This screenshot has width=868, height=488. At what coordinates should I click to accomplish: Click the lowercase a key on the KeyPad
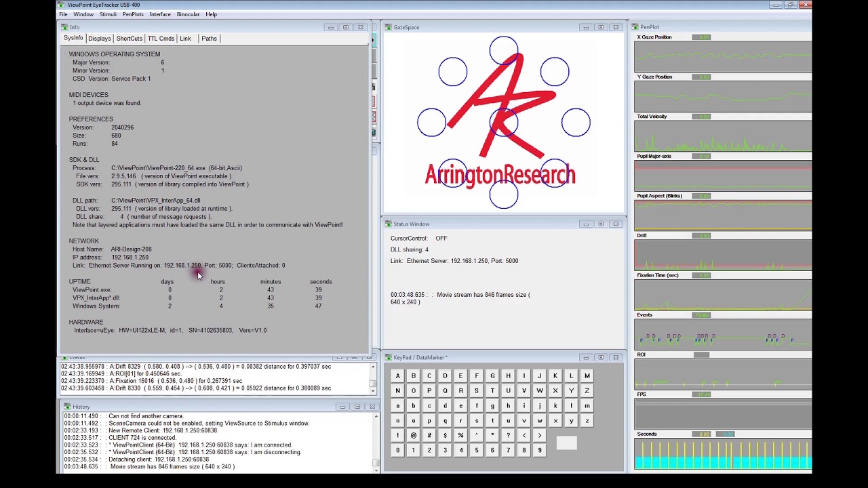[397, 405]
